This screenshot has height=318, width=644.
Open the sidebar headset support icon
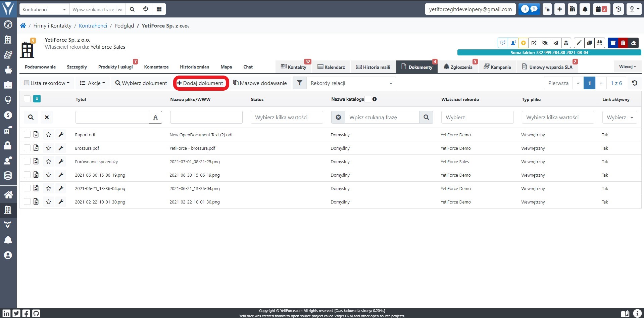pos(8,100)
